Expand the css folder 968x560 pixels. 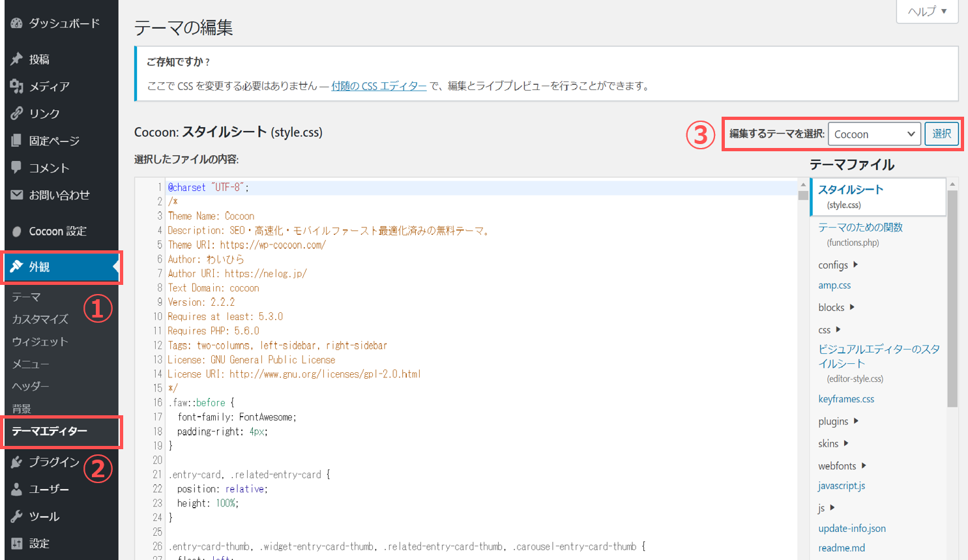(830, 330)
